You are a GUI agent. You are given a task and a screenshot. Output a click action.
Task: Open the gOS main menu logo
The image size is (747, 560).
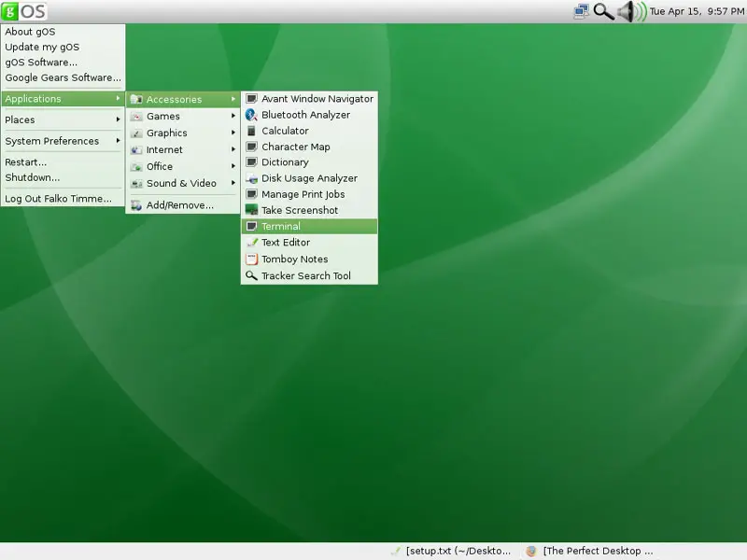tap(24, 11)
